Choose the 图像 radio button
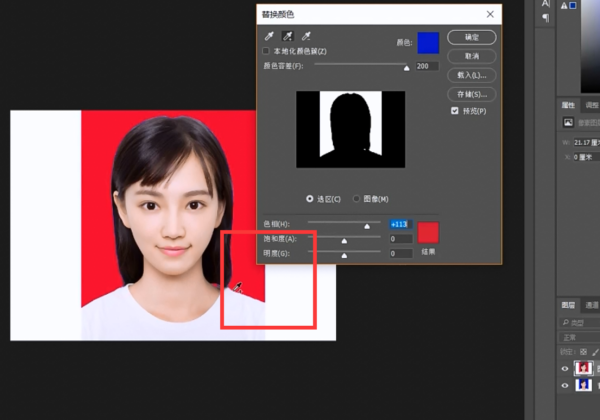Image resolution: width=600 pixels, height=420 pixels. pos(357,199)
